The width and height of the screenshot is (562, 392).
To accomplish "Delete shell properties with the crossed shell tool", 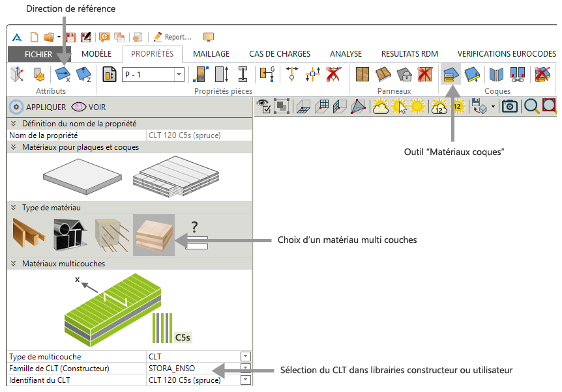I will [542, 74].
